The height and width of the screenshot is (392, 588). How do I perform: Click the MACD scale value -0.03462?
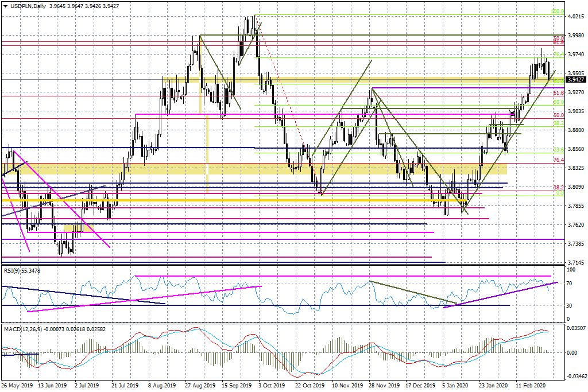click(576, 376)
